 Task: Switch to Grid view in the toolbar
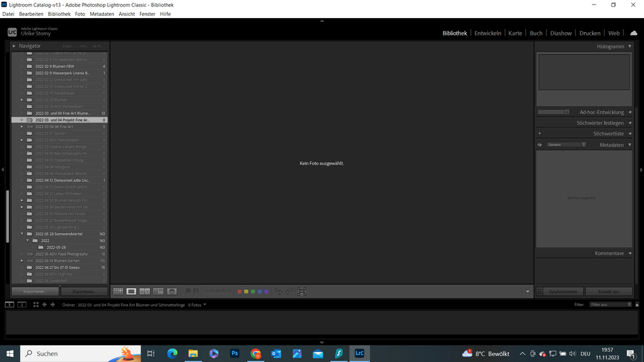click(118, 291)
